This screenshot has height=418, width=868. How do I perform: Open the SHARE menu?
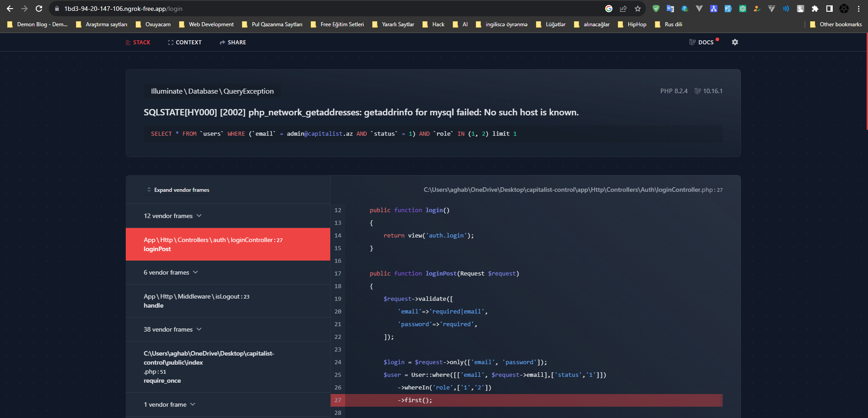(x=233, y=42)
